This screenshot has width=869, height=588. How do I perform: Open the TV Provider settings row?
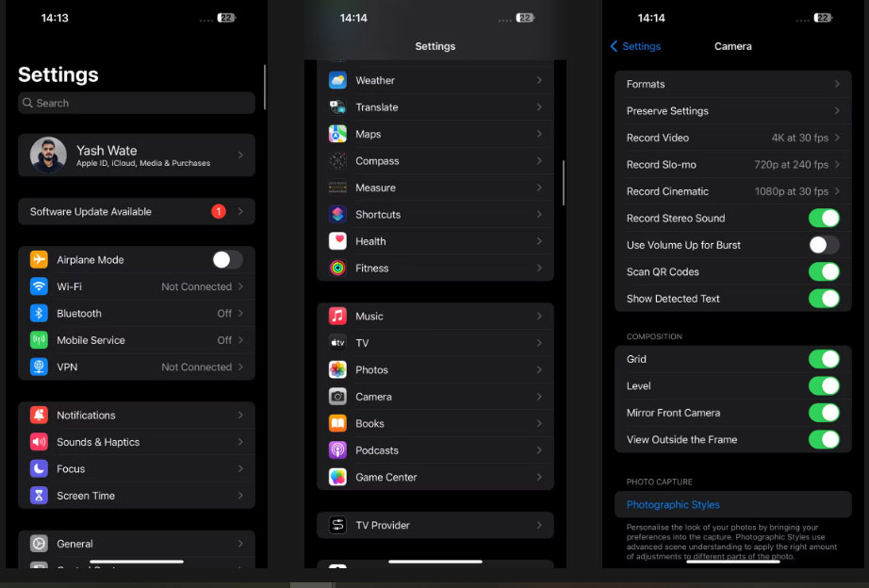click(435, 525)
